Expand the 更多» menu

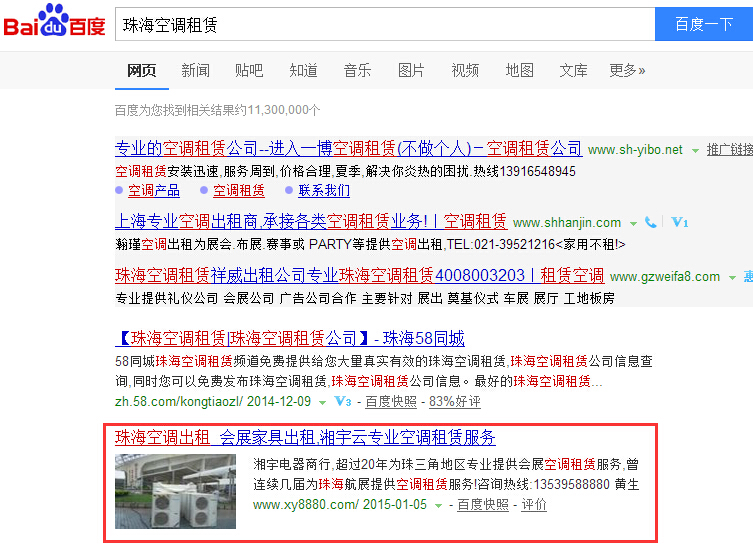coord(627,71)
